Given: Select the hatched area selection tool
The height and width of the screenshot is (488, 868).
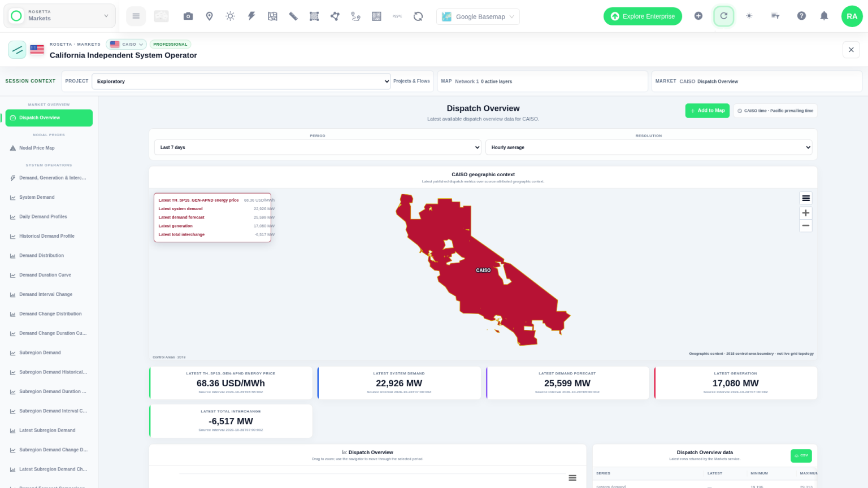Looking at the screenshot, I should pos(314,16).
